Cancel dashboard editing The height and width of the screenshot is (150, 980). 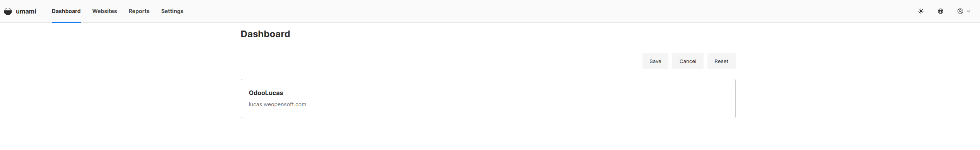[688, 61]
